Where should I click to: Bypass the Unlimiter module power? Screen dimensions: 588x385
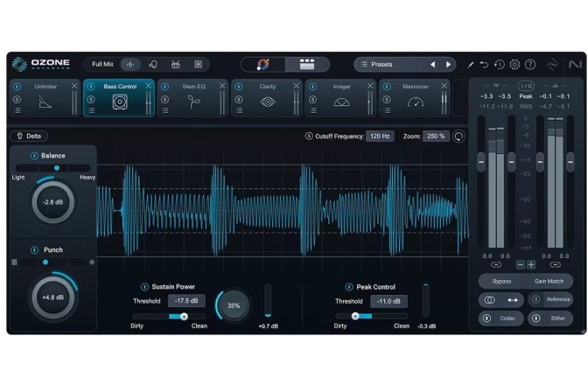click(x=17, y=87)
